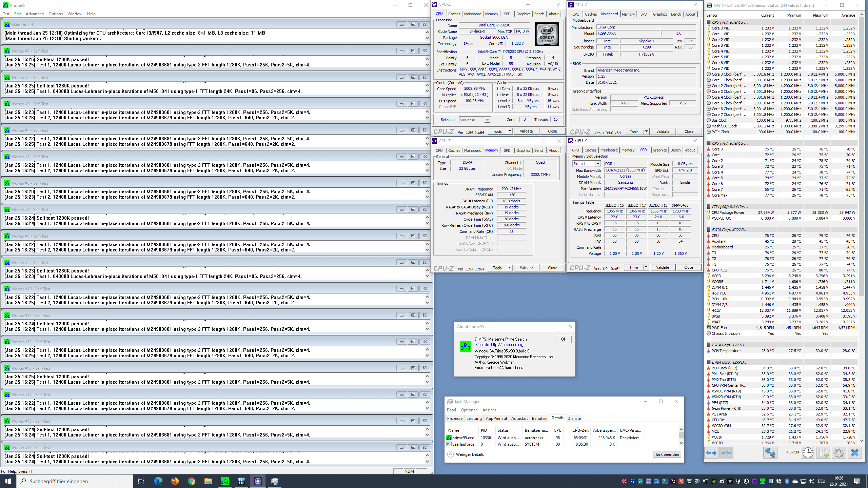Select Graphics tab in CPU-Z SPD window
The image size is (868, 488).
point(659,150)
